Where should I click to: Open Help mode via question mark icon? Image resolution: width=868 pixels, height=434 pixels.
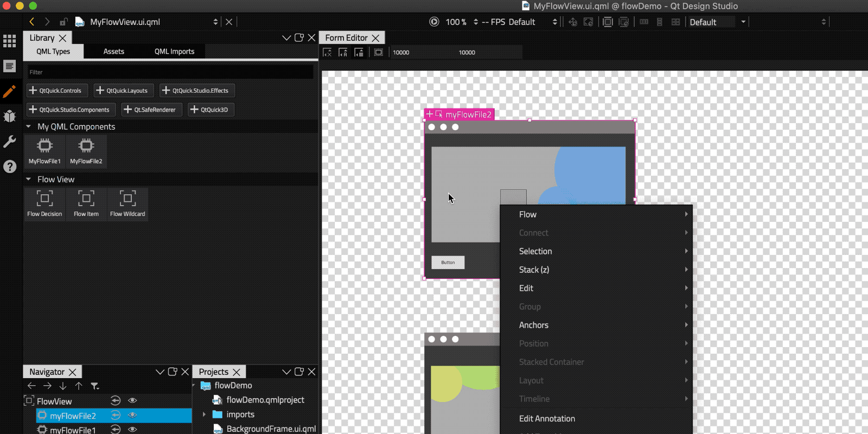[9, 167]
